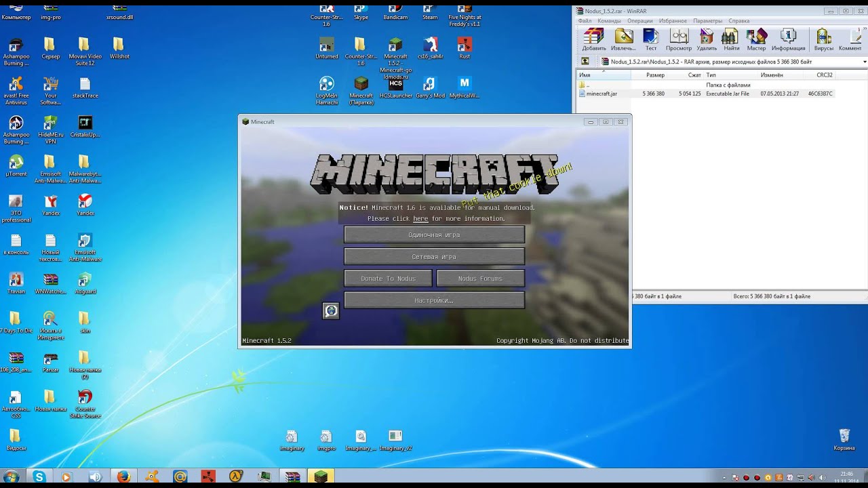Select Counter Strike Source desktop icon
Image resolution: width=868 pixels, height=488 pixels.
pyautogui.click(x=85, y=404)
